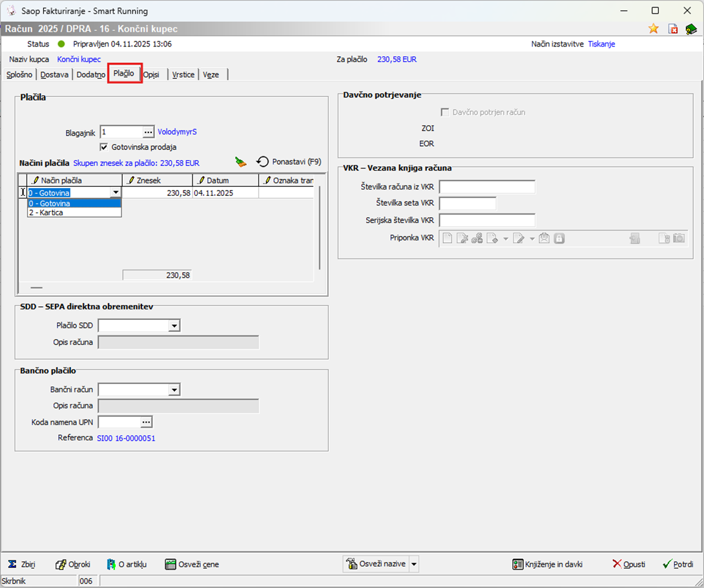Toggle the Gotovinska prodaja checkbox
Image resolution: width=704 pixels, height=588 pixels.
104,147
